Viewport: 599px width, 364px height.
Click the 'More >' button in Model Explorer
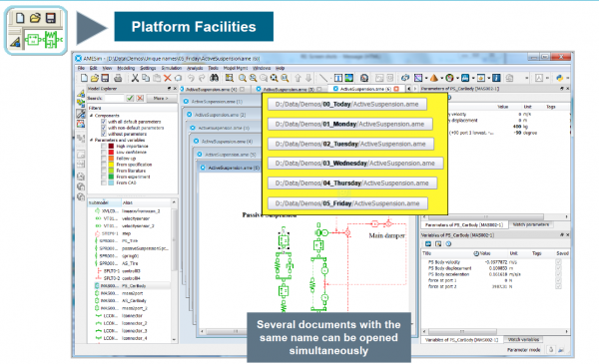coord(161,98)
